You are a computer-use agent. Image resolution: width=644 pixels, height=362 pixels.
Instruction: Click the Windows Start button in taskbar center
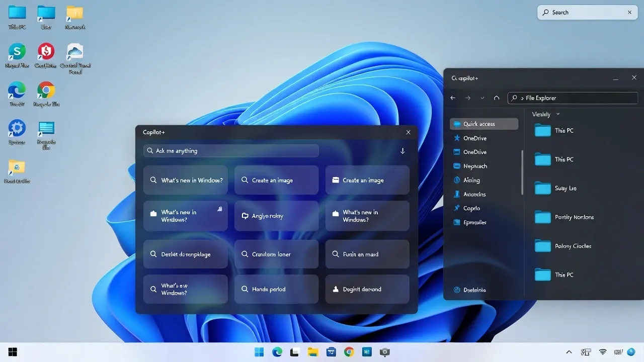click(260, 352)
